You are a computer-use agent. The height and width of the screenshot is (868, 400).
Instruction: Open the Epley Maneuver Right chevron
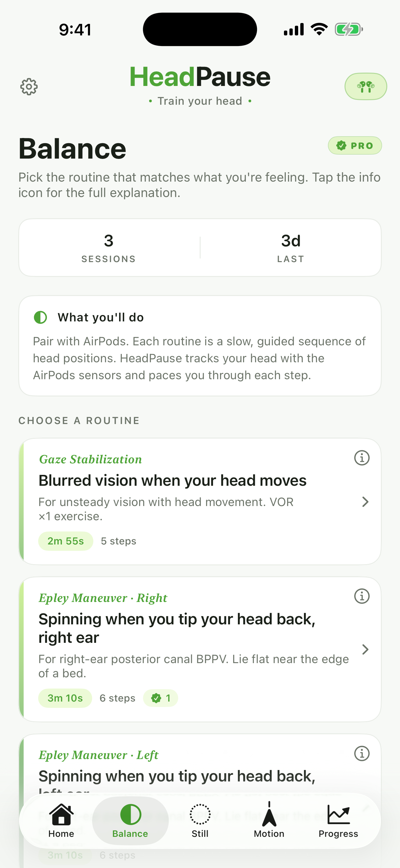(365, 649)
